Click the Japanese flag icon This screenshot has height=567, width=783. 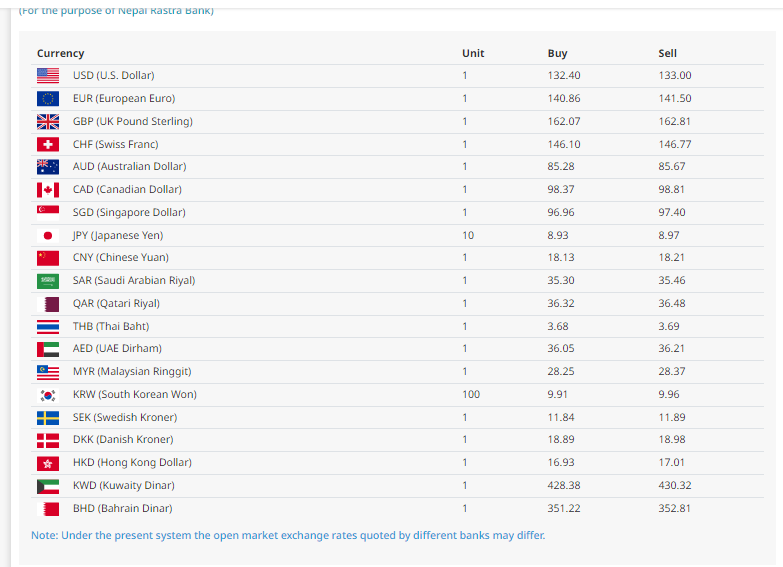(48, 236)
